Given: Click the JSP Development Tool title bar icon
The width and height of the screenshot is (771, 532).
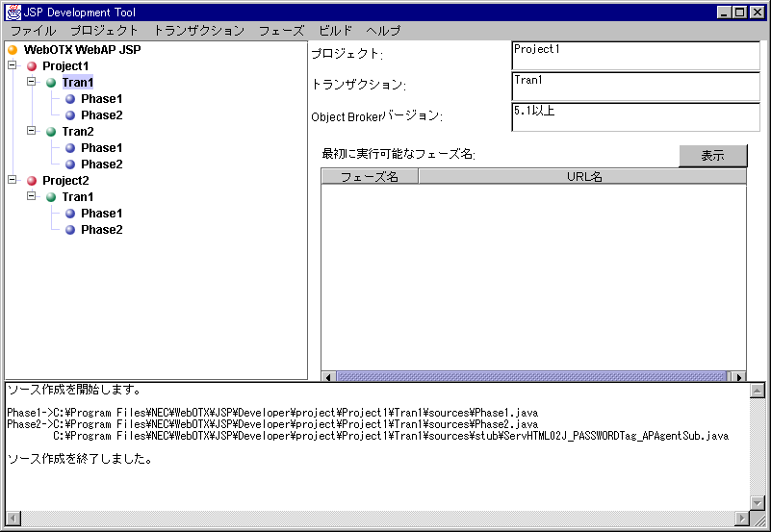Looking at the screenshot, I should [x=13, y=13].
